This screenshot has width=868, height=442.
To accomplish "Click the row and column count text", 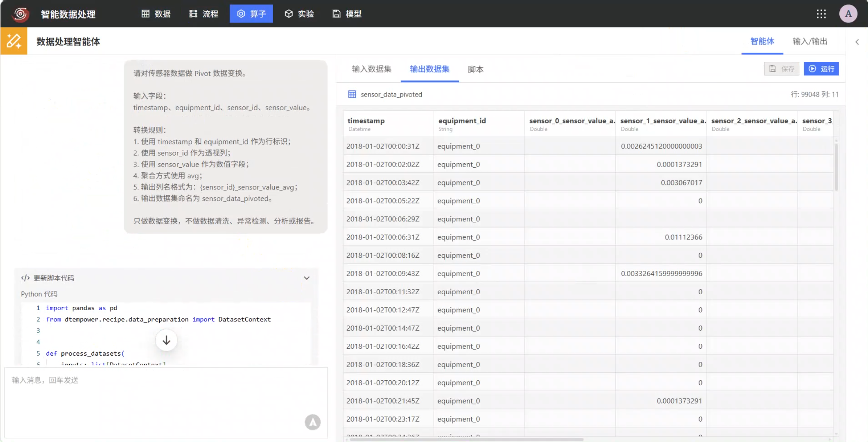I will click(x=814, y=95).
